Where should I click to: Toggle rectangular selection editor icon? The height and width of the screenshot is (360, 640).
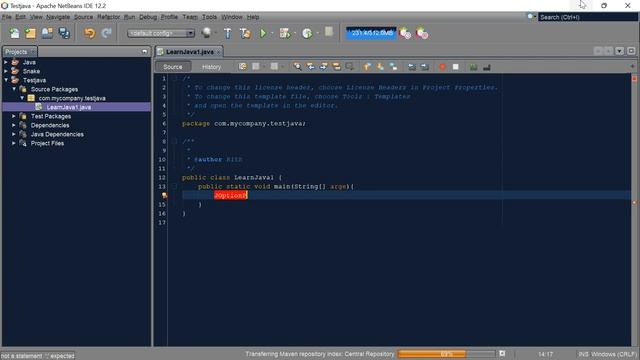[x=350, y=67]
